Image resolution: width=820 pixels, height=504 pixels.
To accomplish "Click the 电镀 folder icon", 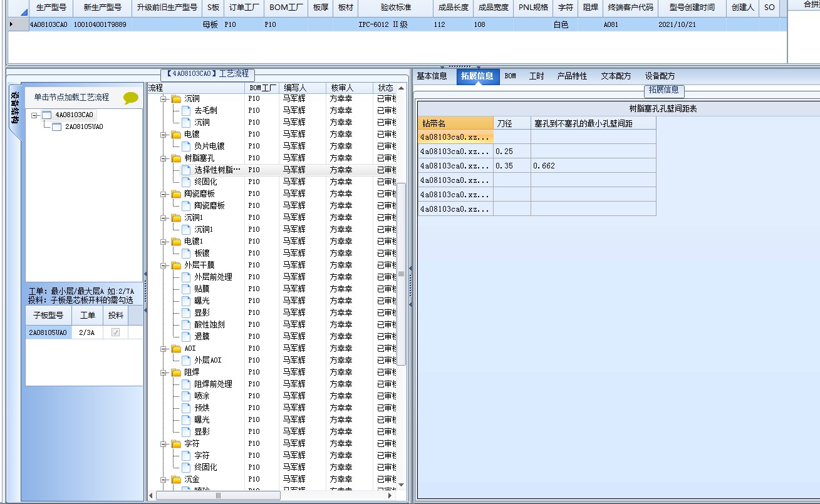I will [176, 134].
